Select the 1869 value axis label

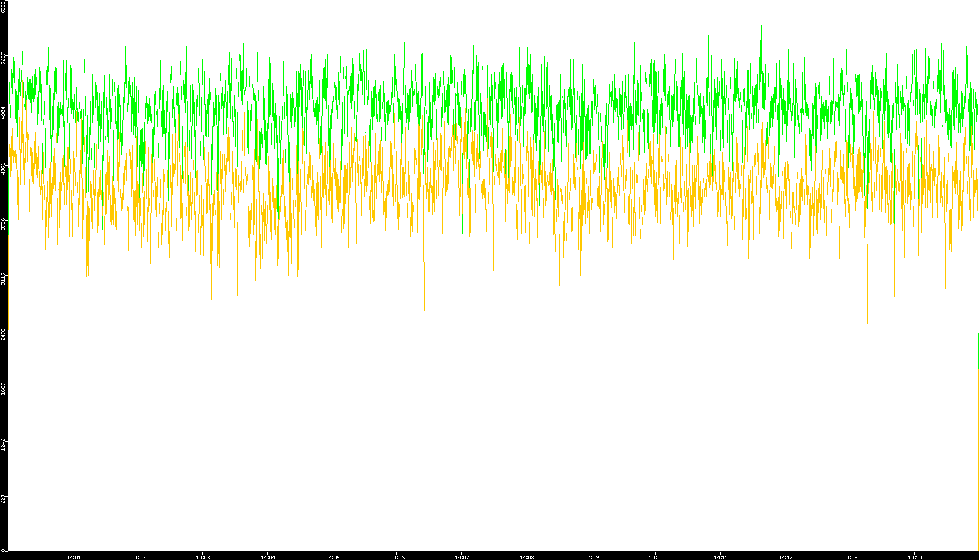[x=4, y=390]
